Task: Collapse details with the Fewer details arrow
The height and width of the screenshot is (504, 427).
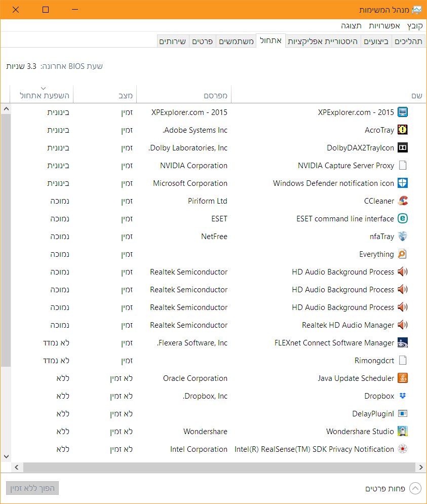Action: (415, 489)
